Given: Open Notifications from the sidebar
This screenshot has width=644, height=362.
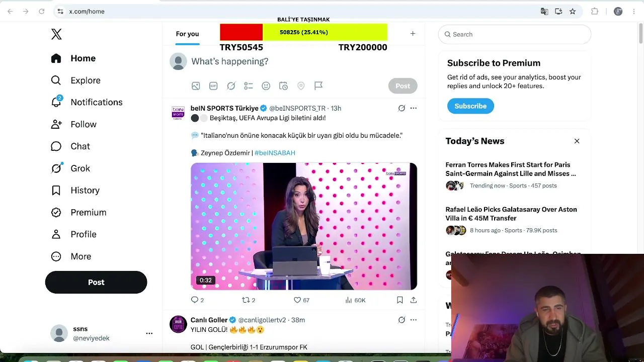Looking at the screenshot, I should pos(87,102).
